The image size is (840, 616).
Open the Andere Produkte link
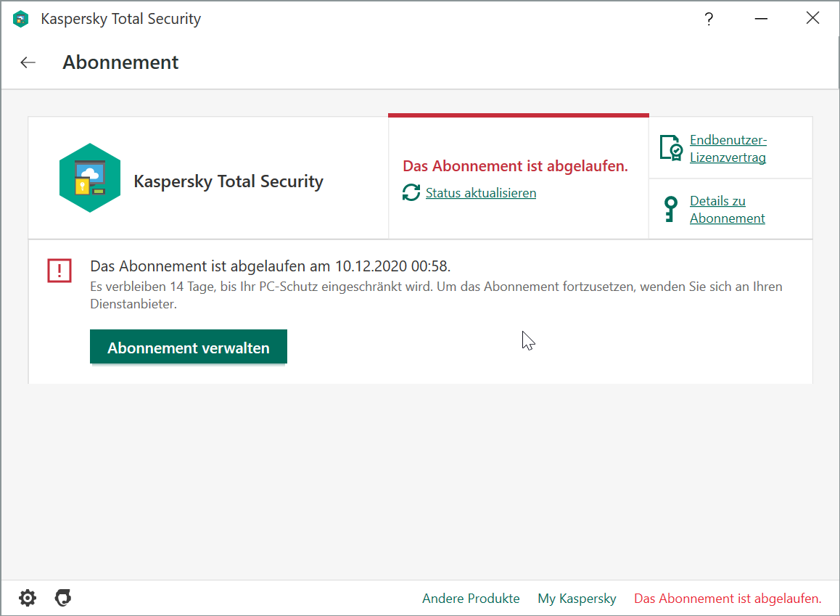[471, 599]
